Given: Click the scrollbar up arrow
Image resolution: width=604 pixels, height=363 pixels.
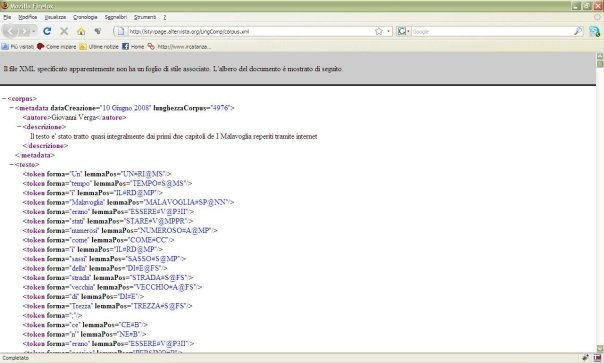Looking at the screenshot, I should [600, 56].
